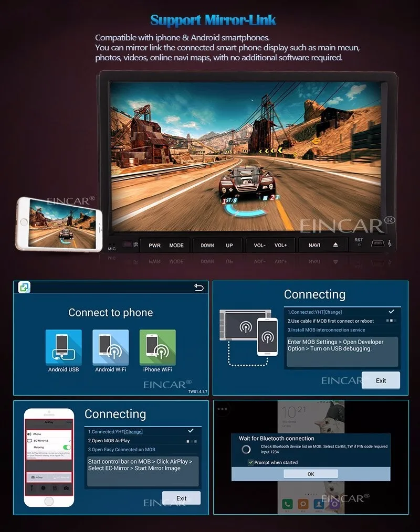Hit the eject icon next to NAVI

tap(335, 244)
